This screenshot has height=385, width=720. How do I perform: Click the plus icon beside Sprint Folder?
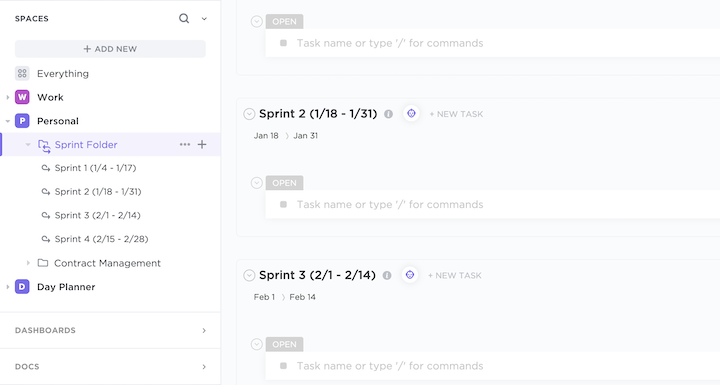point(202,144)
